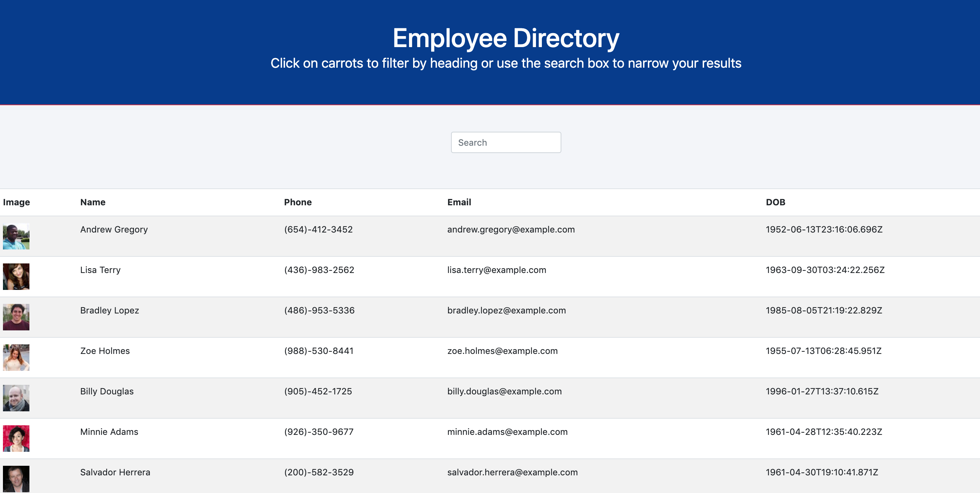
Task: Click Bradley Lopez's profile photo
Action: tap(16, 317)
